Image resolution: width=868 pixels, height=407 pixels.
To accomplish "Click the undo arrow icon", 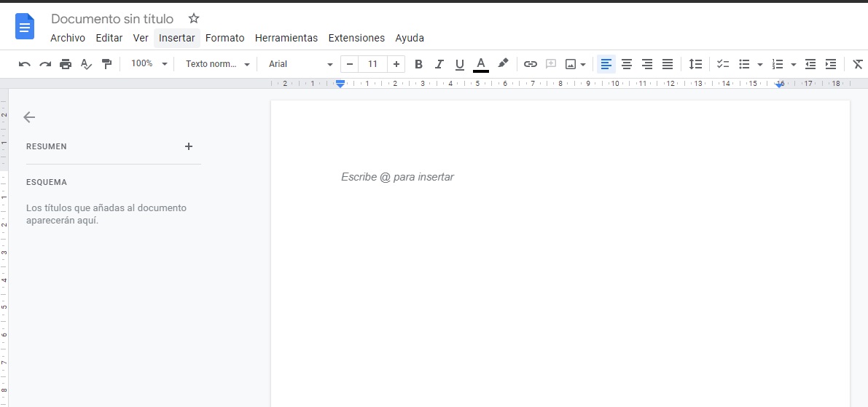I will [x=24, y=64].
